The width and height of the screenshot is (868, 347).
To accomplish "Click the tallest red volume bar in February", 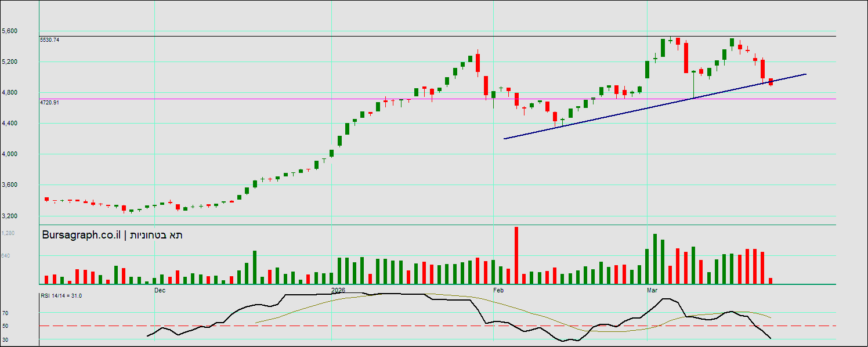I will click(516, 255).
